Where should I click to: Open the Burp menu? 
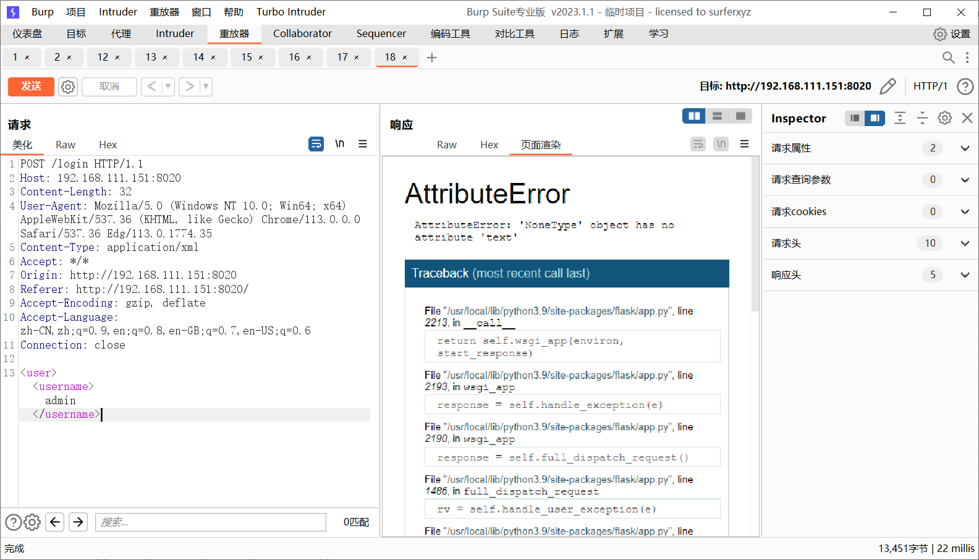(x=43, y=12)
